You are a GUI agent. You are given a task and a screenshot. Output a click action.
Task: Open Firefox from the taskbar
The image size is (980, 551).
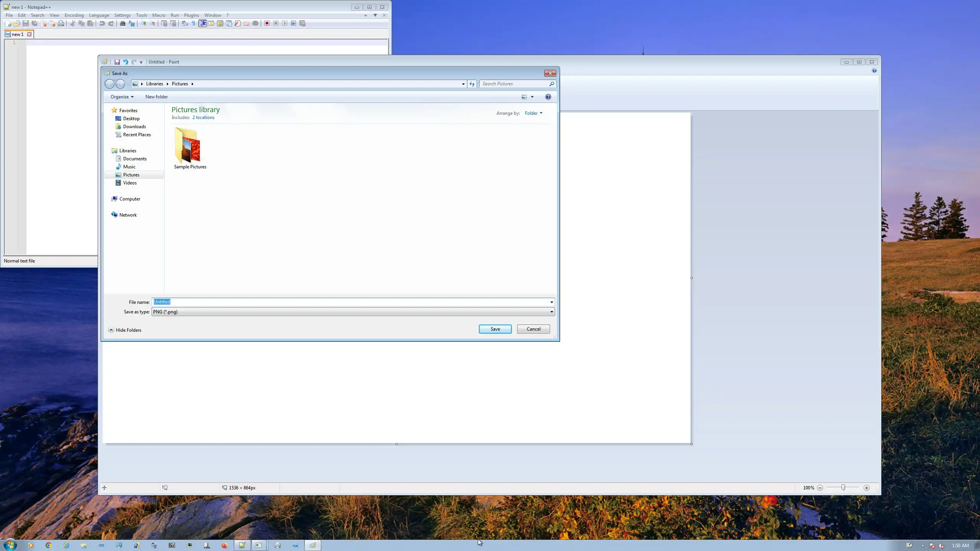pos(224,545)
